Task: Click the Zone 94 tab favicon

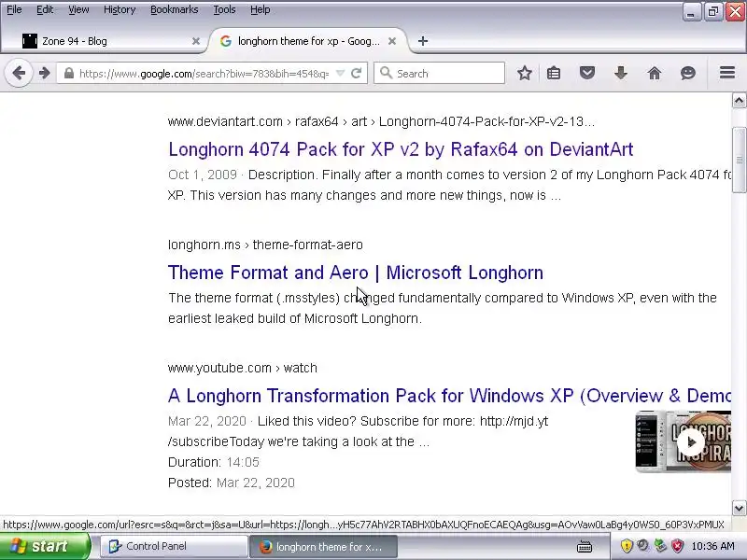Action: 30,41
